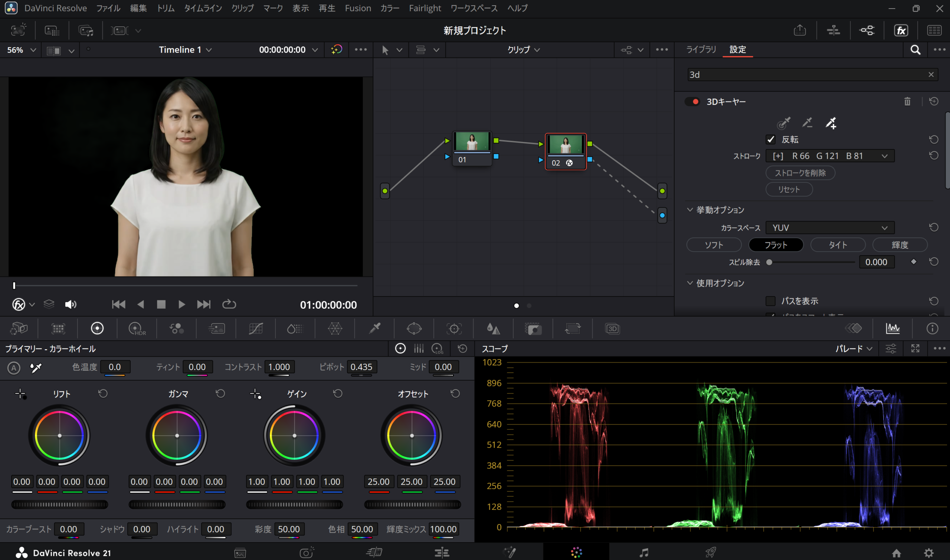
Task: Delete the 3Dキーヤー effect with trash icon
Action: (x=907, y=102)
